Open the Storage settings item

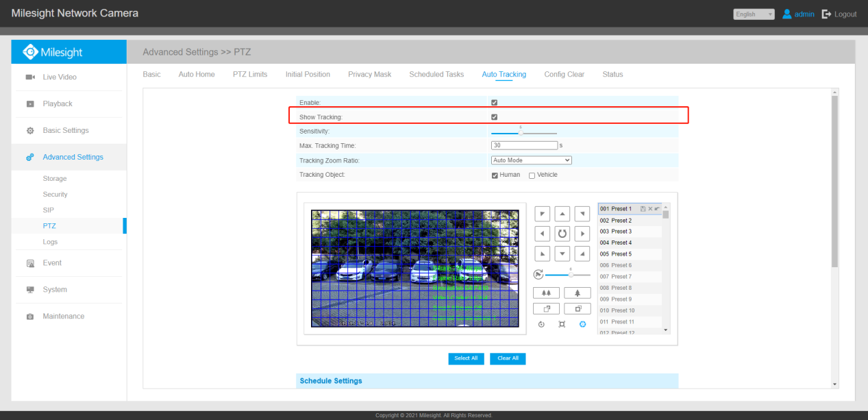(x=55, y=179)
